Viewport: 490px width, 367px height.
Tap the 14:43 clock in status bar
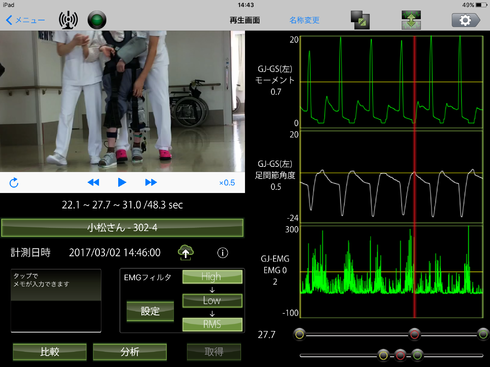coord(246,5)
